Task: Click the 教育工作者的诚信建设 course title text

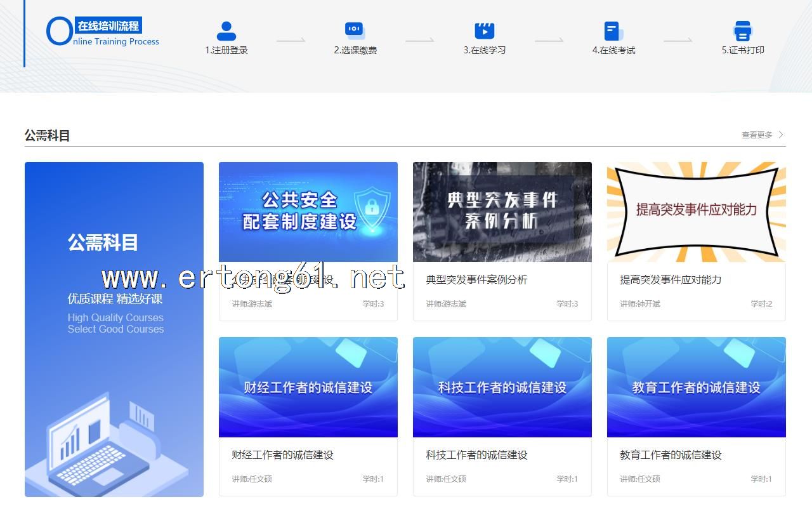Action: coord(671,455)
